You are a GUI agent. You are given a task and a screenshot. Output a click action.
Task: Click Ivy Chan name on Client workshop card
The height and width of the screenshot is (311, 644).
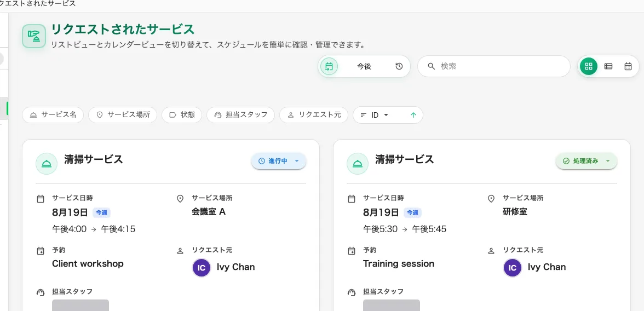coord(235,267)
